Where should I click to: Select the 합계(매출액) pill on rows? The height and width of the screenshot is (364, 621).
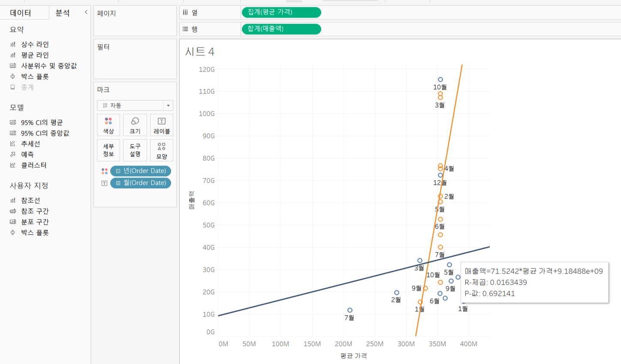point(281,29)
